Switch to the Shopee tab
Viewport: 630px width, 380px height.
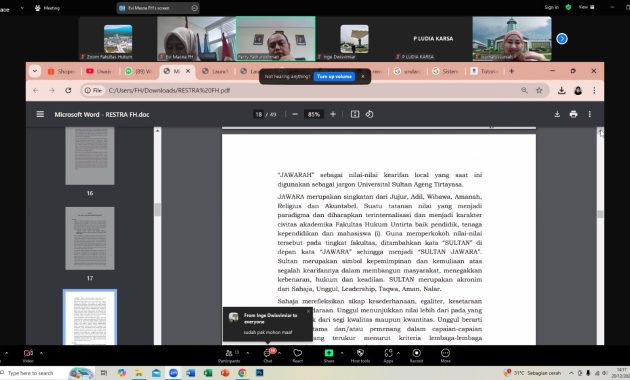pos(61,71)
